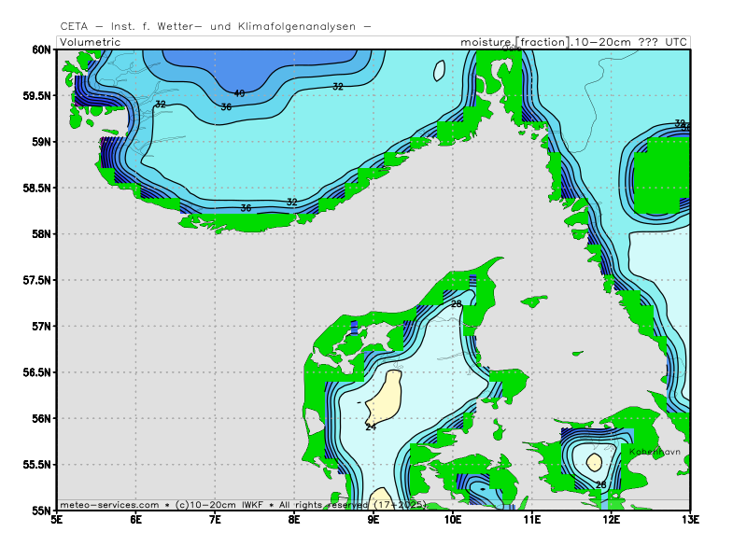This screenshot has width=747, height=560.
Task: Click the 36 contour label along southern Norway coast
Action: [x=246, y=208]
